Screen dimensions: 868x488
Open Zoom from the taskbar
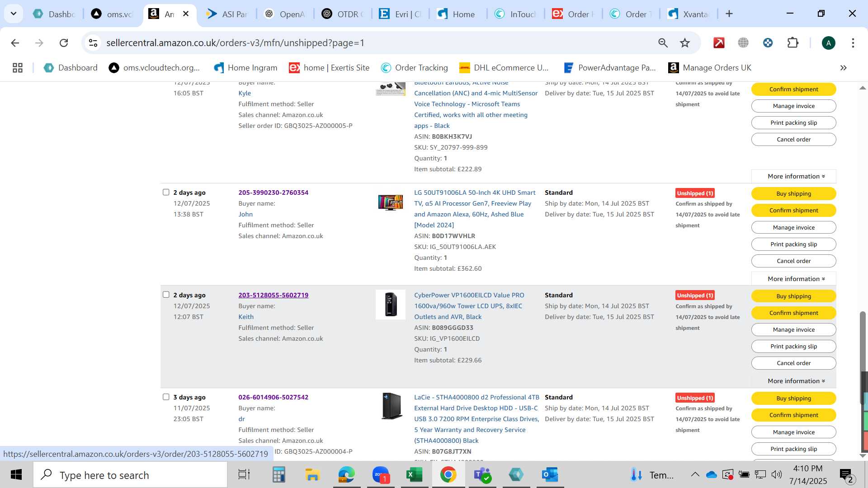point(381,475)
